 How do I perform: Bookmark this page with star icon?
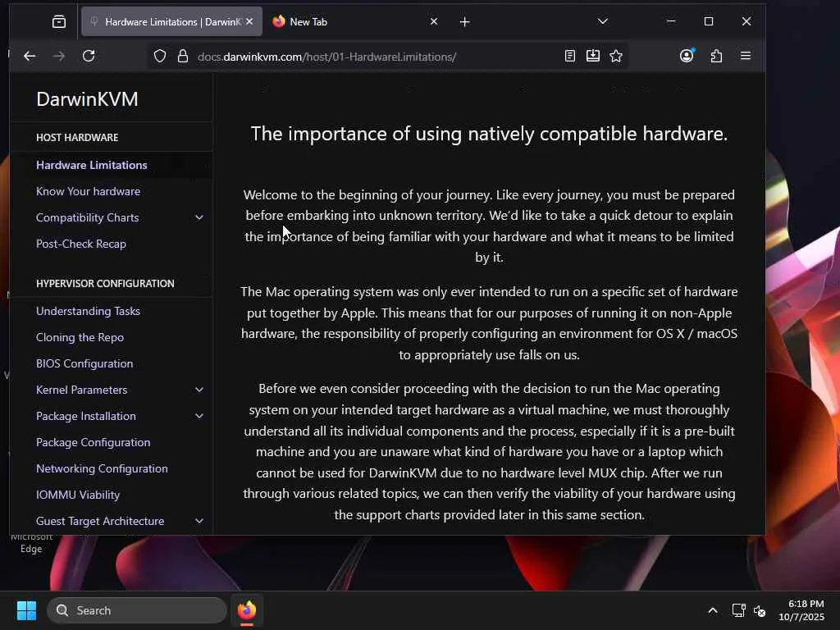tap(616, 56)
